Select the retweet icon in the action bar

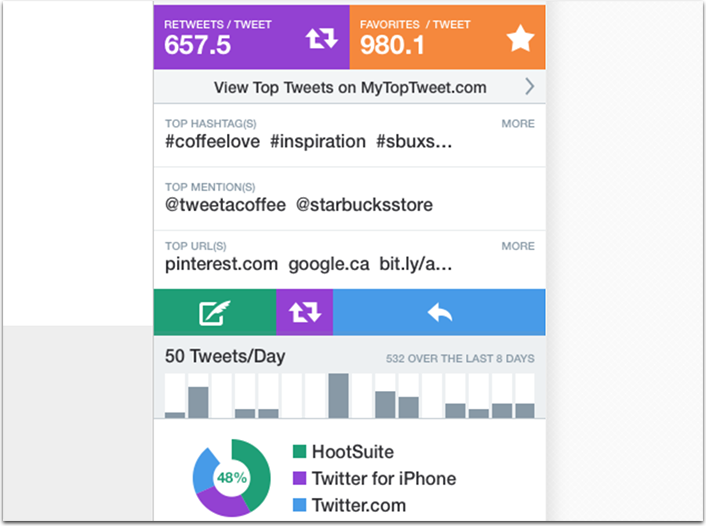coord(304,312)
